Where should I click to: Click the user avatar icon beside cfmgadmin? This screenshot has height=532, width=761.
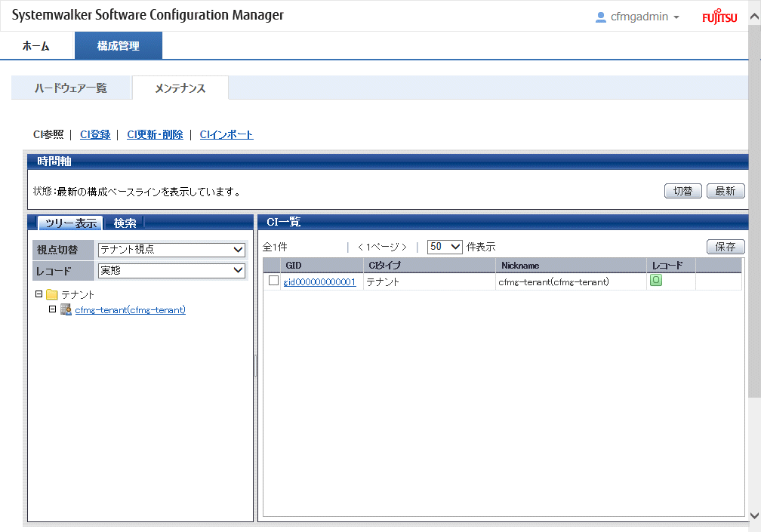(600, 17)
